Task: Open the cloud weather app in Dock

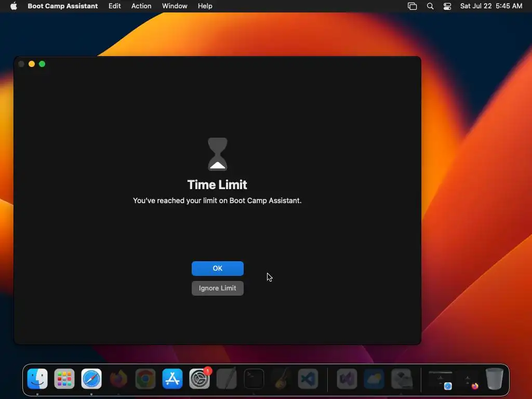Action: point(374,379)
